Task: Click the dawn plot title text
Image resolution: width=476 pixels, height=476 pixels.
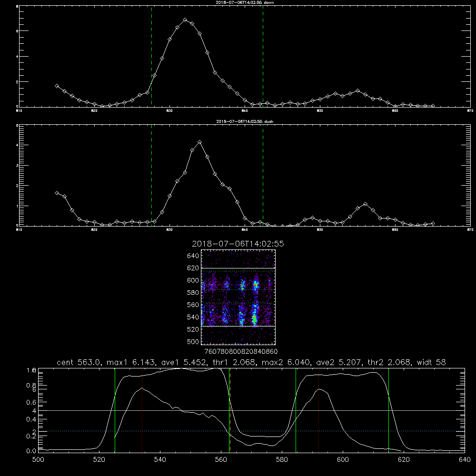Action: point(245,2)
